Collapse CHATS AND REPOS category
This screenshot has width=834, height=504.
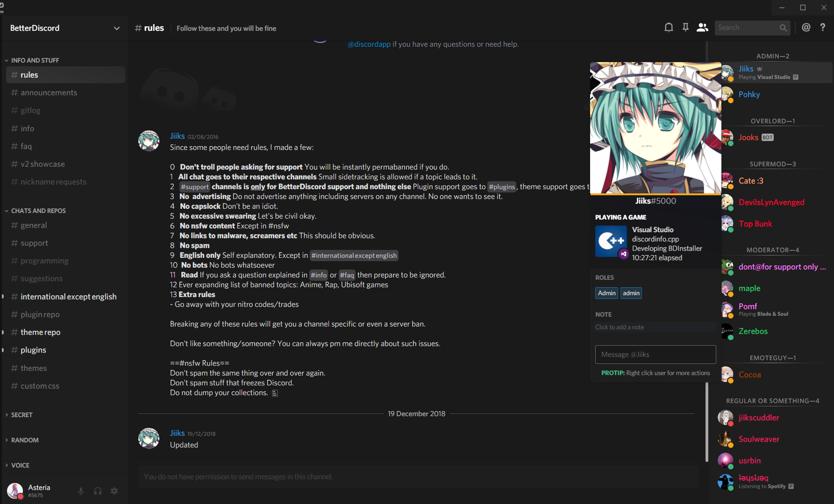(x=35, y=211)
